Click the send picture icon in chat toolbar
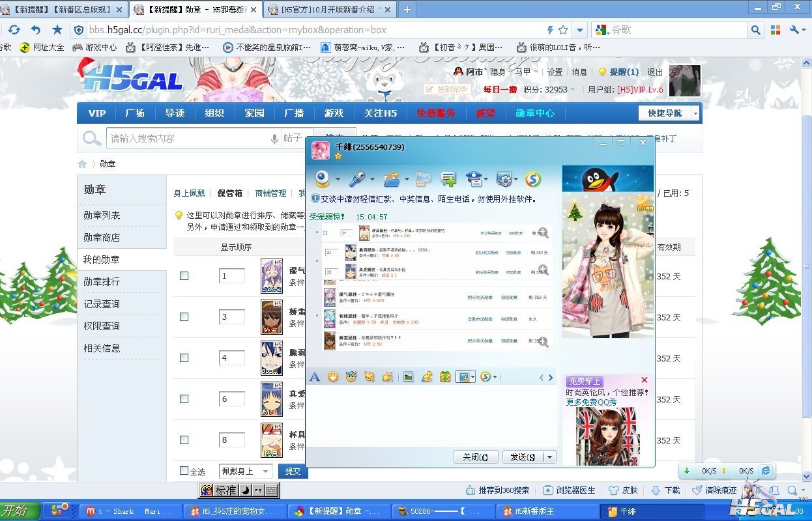812x521 pixels. [x=409, y=376]
